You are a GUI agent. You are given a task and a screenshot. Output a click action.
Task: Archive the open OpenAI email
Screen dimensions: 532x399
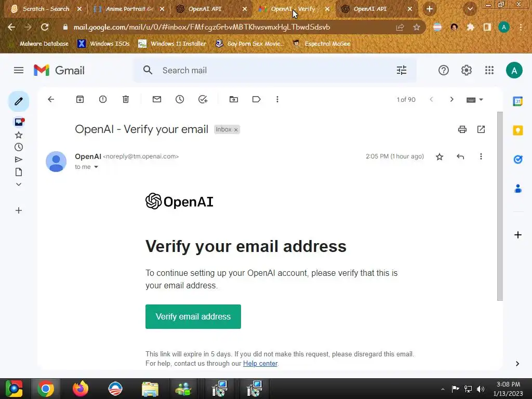(79, 99)
